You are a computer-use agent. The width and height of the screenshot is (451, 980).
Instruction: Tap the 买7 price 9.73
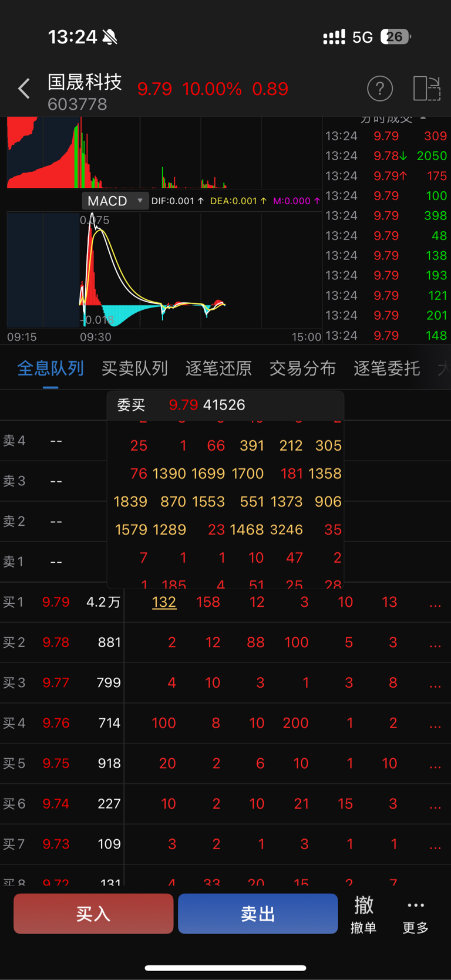pyautogui.click(x=56, y=844)
